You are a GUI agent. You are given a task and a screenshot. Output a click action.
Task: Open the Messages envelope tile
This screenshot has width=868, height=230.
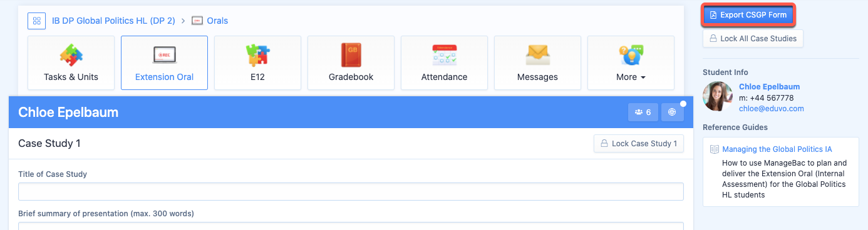pos(537,62)
